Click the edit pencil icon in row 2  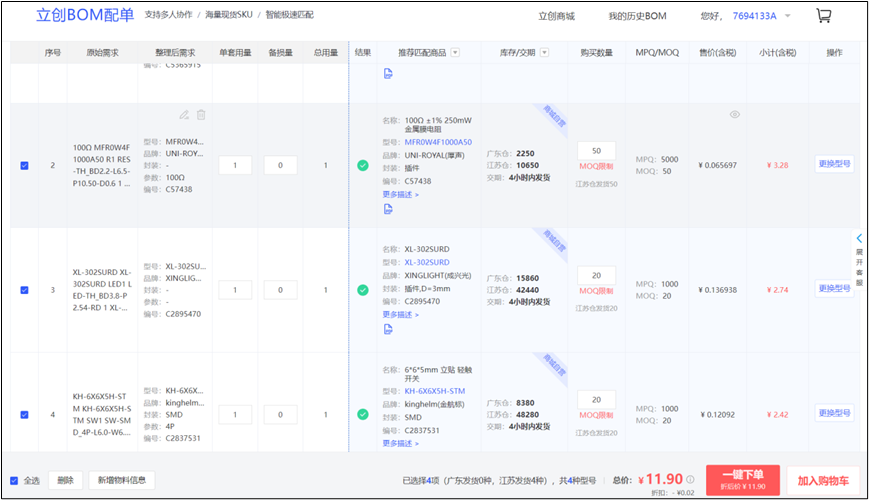pos(184,115)
